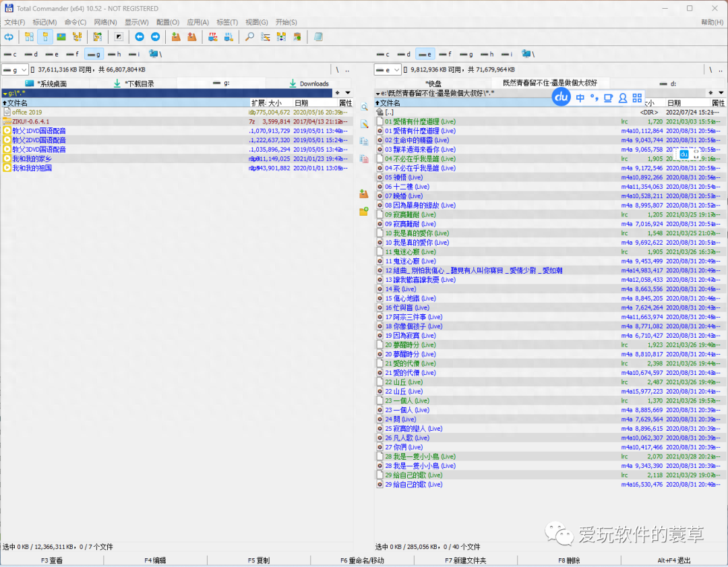The width and height of the screenshot is (728, 567).
Task: Click the F8 删除 button
Action: pos(568,560)
